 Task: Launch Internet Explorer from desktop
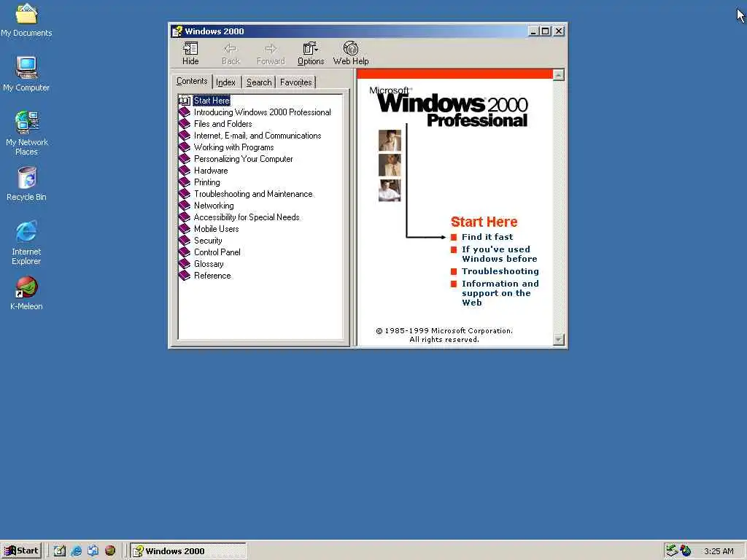click(x=26, y=243)
